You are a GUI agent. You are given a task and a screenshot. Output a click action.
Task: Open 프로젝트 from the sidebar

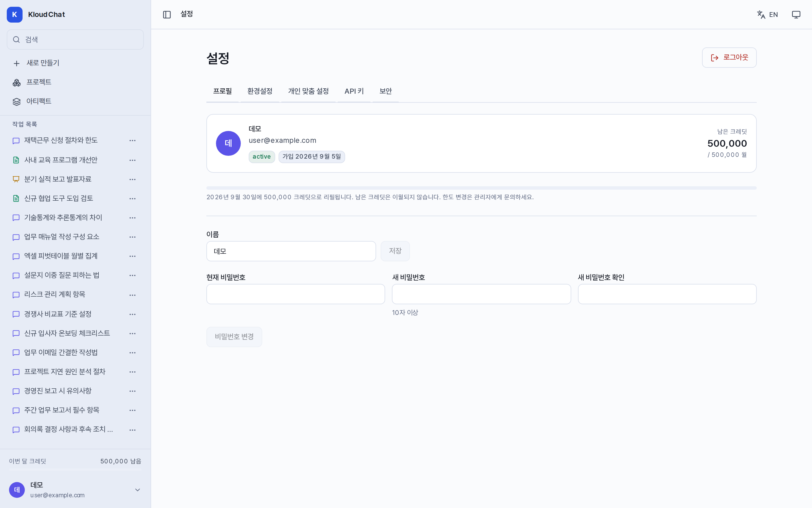pos(75,82)
